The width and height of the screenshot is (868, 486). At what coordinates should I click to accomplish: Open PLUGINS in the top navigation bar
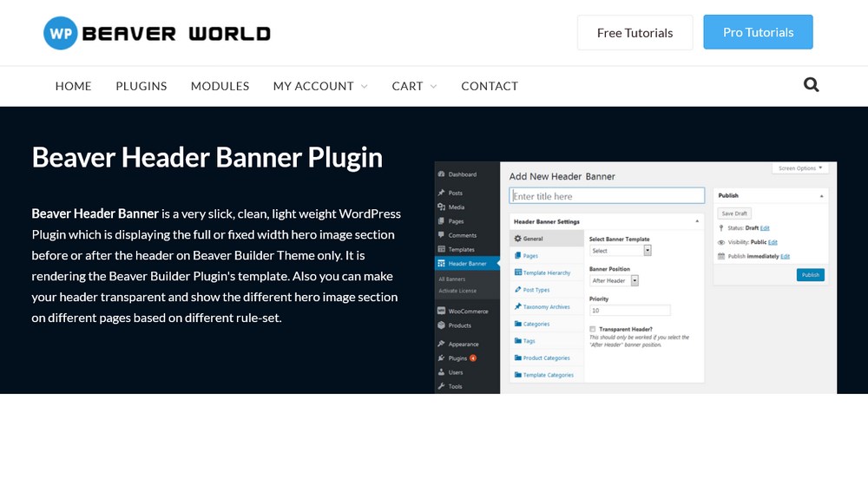(141, 86)
